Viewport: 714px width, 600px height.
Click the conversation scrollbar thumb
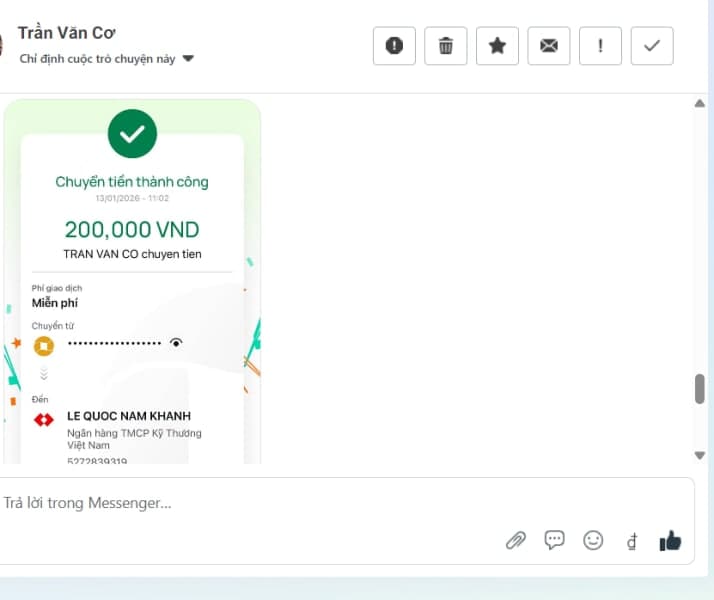pos(700,389)
